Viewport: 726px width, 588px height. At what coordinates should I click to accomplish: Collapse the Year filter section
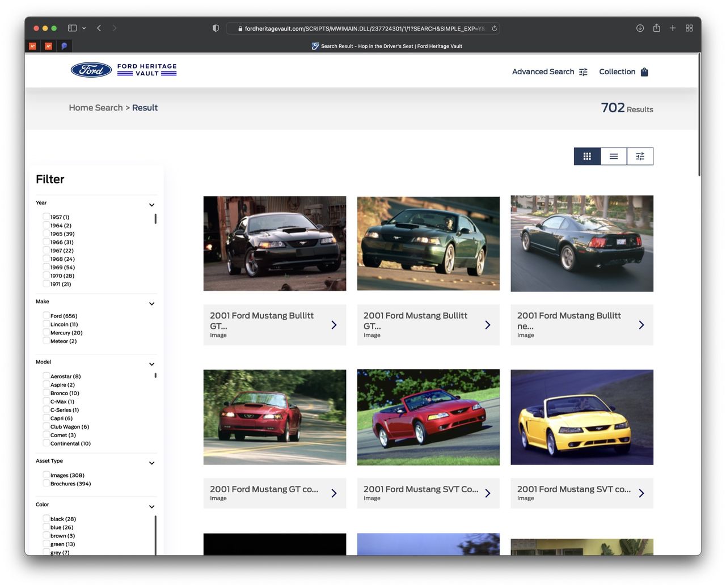[x=151, y=205]
